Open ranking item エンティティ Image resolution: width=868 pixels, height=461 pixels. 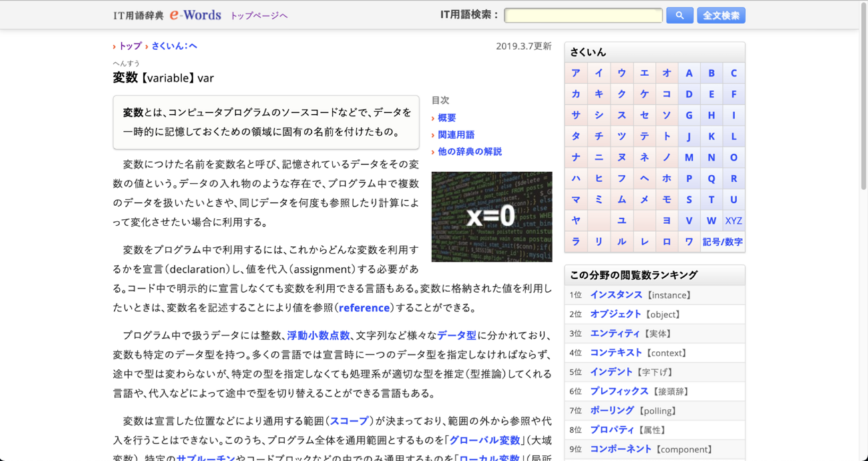coord(616,334)
